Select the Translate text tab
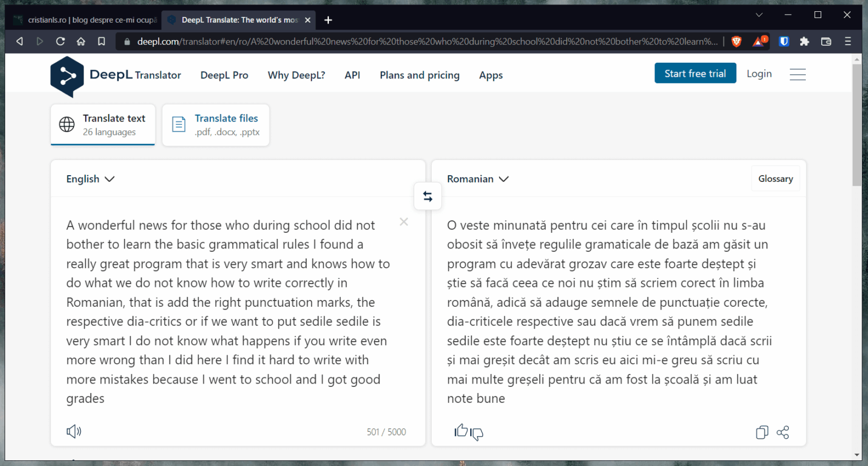Screen dimensions: 868x466 pyautogui.click(x=103, y=125)
